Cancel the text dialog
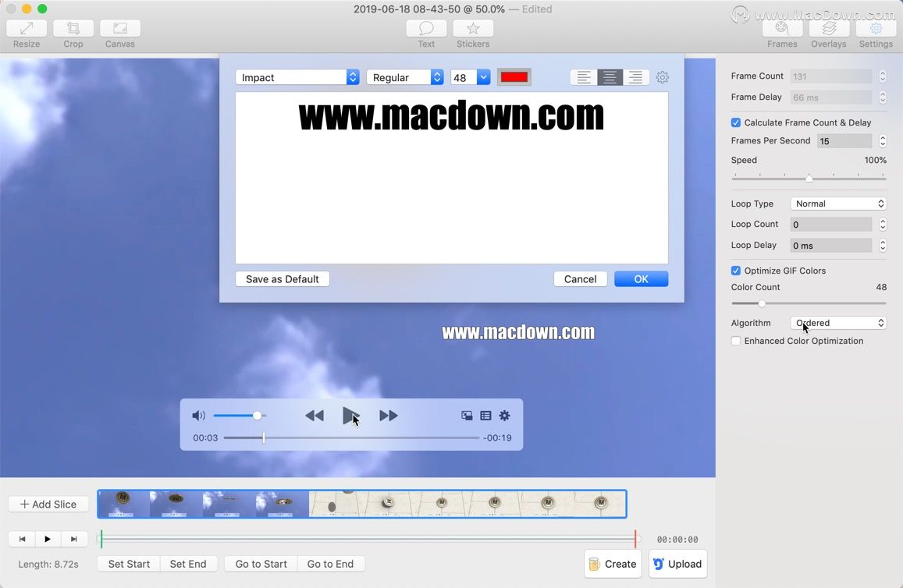This screenshot has width=903, height=588. coord(580,279)
